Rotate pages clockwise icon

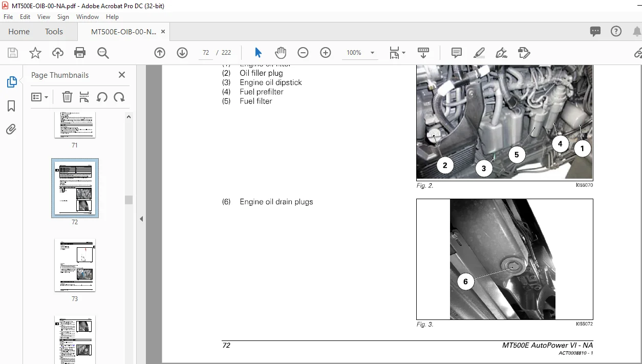click(x=119, y=97)
